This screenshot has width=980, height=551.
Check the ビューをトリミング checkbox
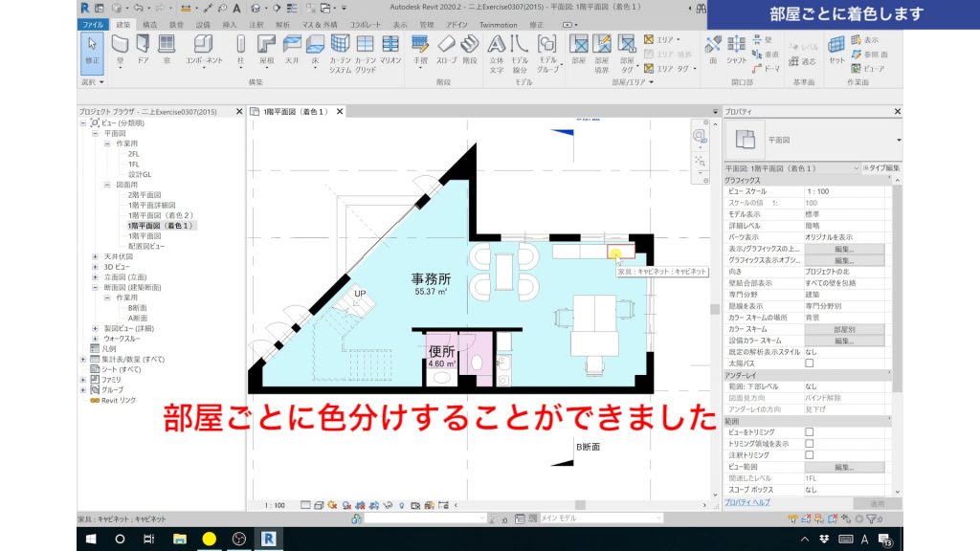click(809, 430)
